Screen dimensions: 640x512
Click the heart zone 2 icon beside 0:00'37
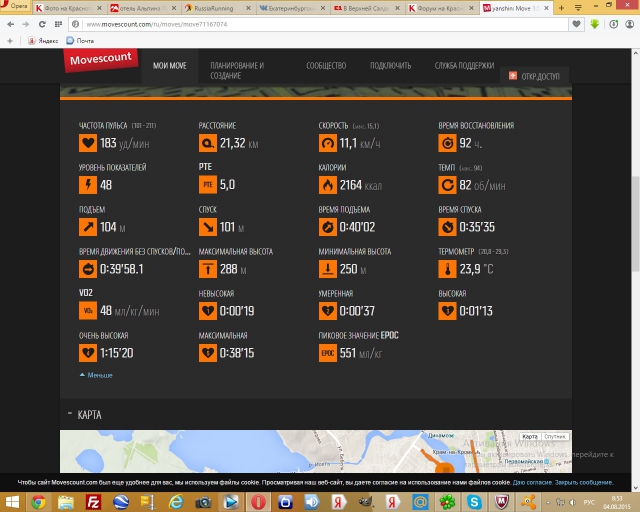pos(328,311)
